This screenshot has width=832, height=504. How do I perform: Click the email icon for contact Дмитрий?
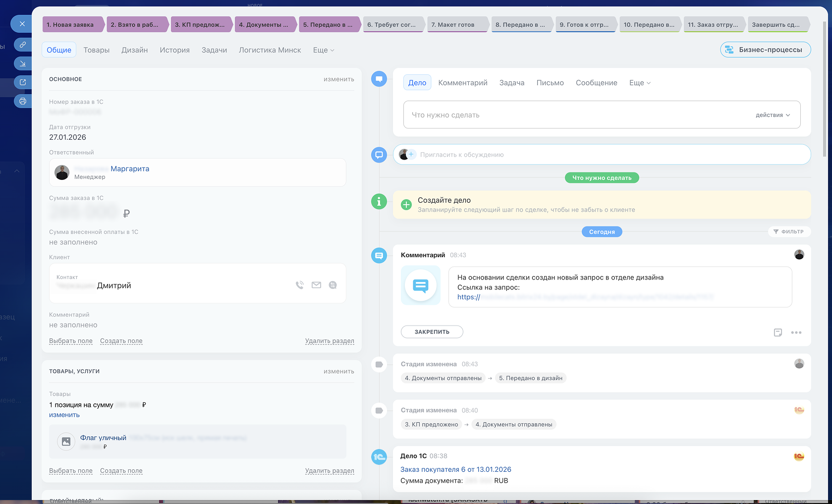[316, 285]
